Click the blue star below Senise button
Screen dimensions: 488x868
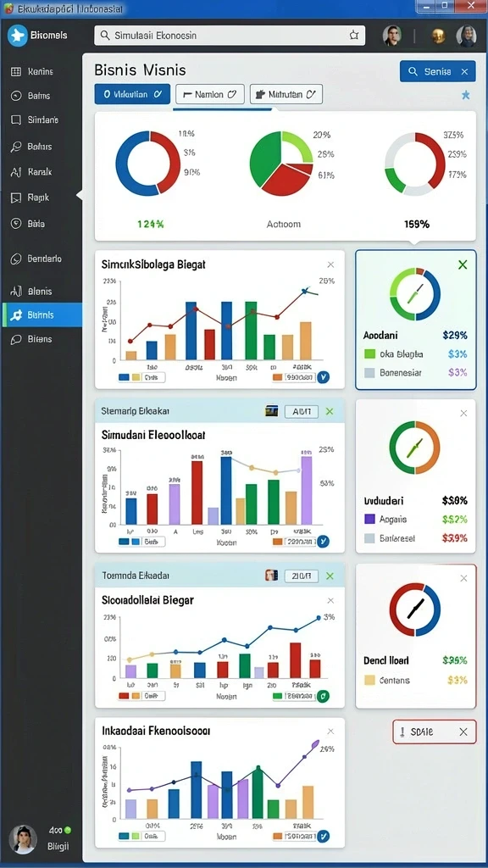tap(466, 95)
